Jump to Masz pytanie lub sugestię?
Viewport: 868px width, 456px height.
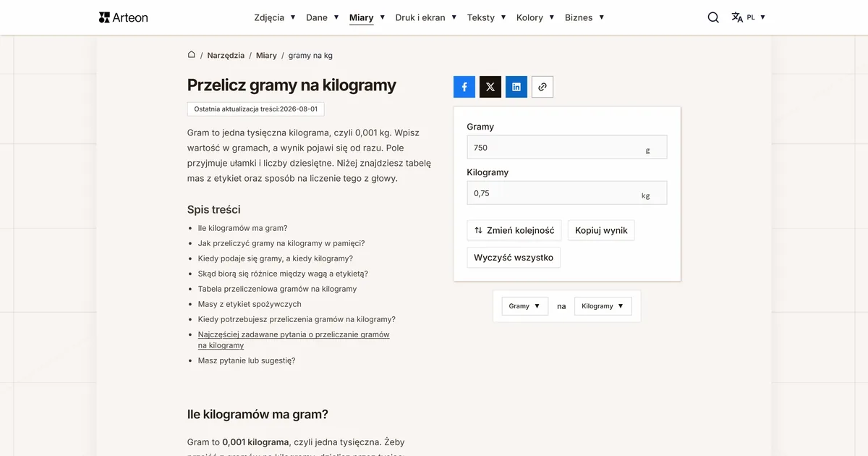247,360
